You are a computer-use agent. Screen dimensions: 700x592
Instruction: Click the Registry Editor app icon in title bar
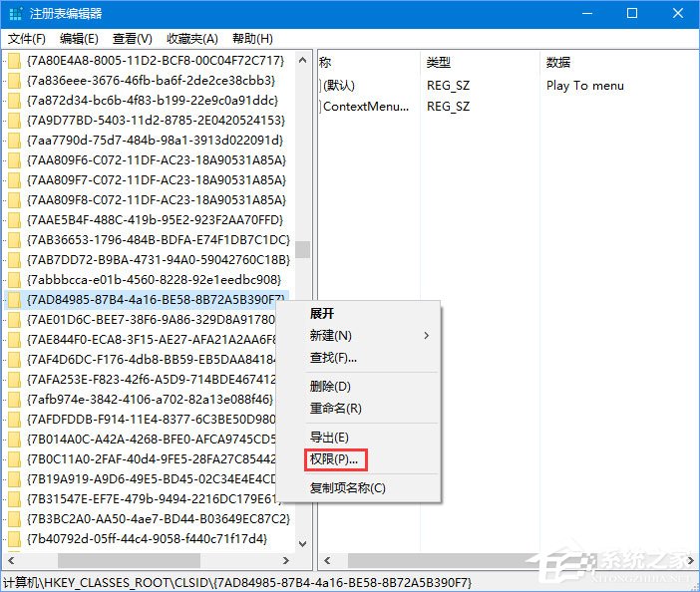tap(16, 13)
